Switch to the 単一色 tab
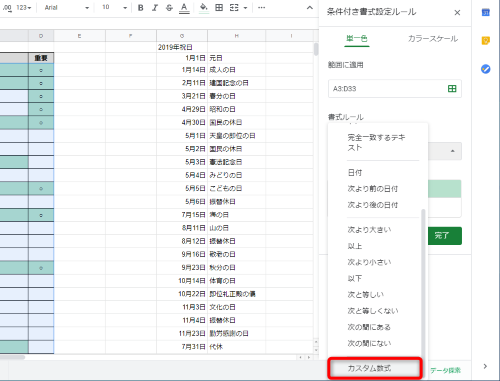 [357, 39]
